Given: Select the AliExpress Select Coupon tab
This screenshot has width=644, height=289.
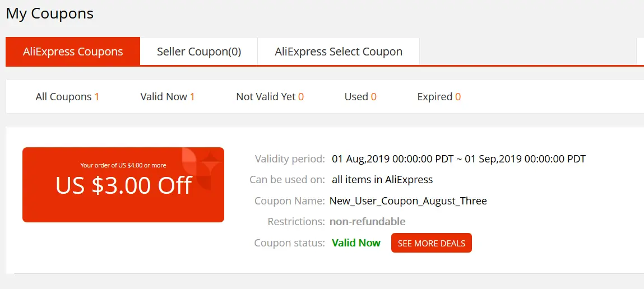Looking at the screenshot, I should coord(339,52).
